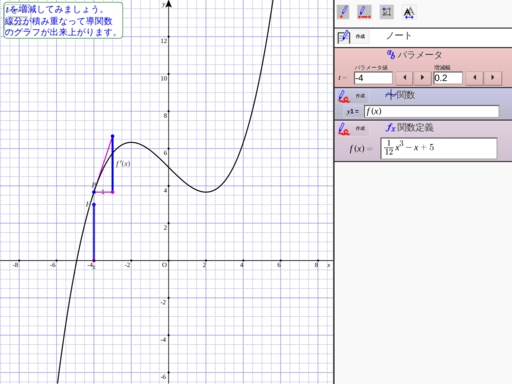Click the Japanese instruction note on graph

pos(63,21)
